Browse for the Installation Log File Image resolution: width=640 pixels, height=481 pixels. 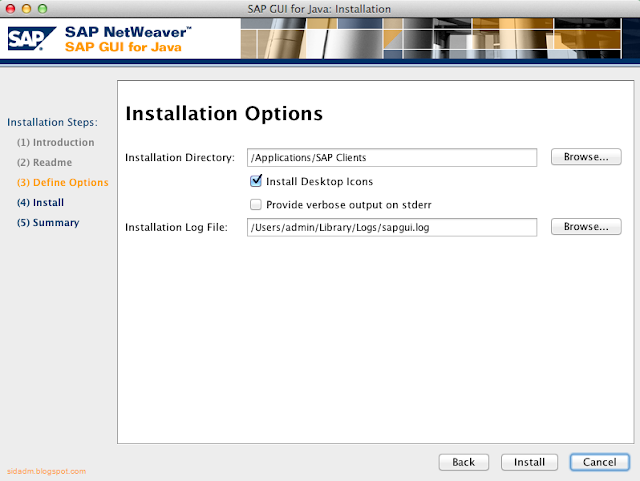[586, 227]
